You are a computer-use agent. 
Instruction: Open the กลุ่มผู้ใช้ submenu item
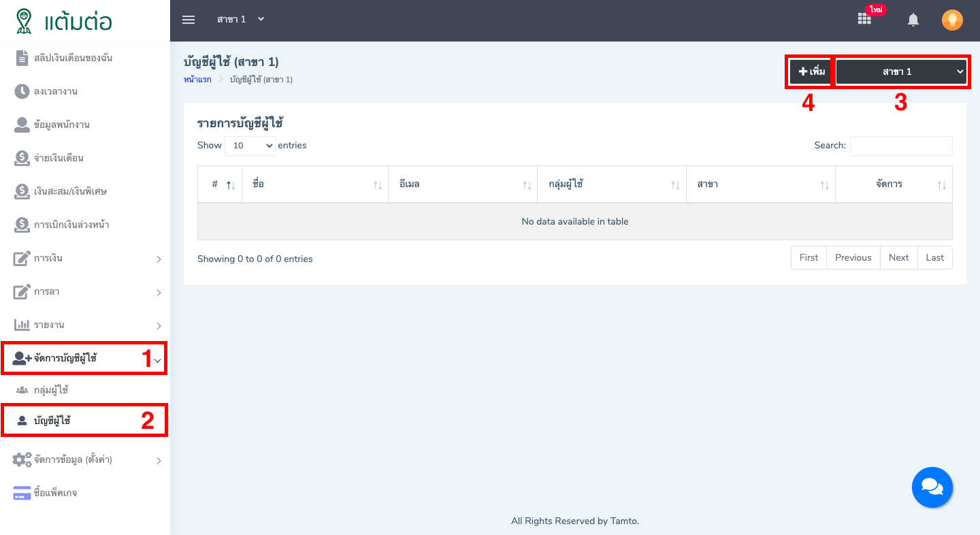pyautogui.click(x=51, y=390)
